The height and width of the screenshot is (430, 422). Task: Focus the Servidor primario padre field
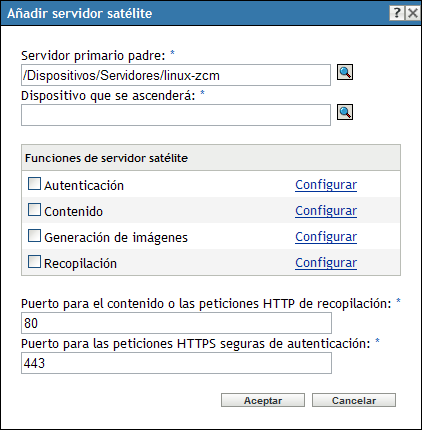[176, 75]
